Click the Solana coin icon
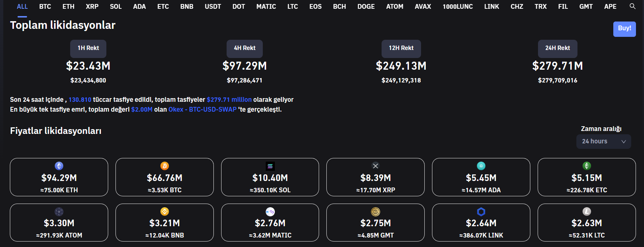This screenshot has width=644, height=247. [x=270, y=166]
